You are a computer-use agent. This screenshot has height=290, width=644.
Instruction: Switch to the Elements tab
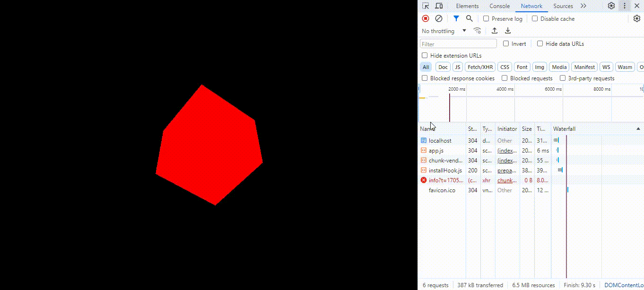(x=467, y=6)
